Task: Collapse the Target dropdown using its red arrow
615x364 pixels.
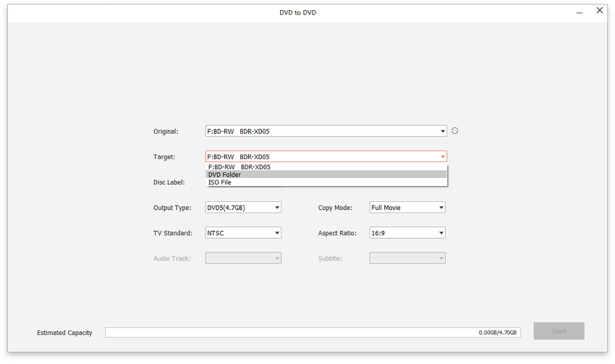Action: coord(443,157)
